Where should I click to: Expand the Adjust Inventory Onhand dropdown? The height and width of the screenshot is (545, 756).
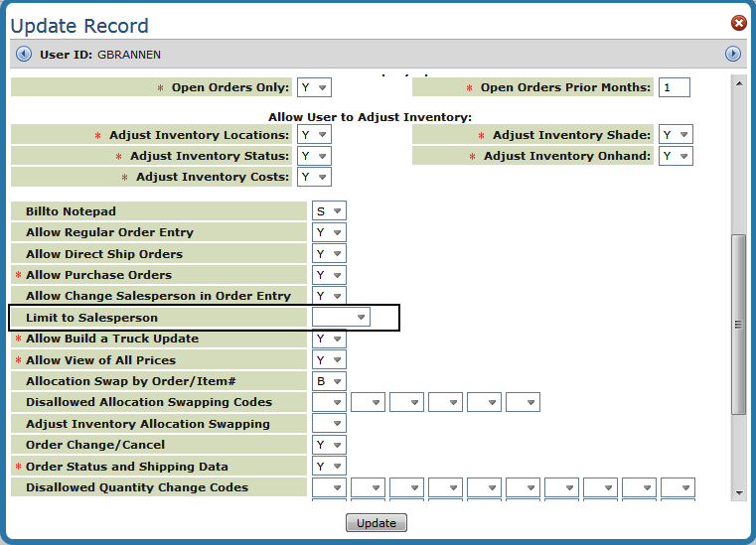point(676,156)
